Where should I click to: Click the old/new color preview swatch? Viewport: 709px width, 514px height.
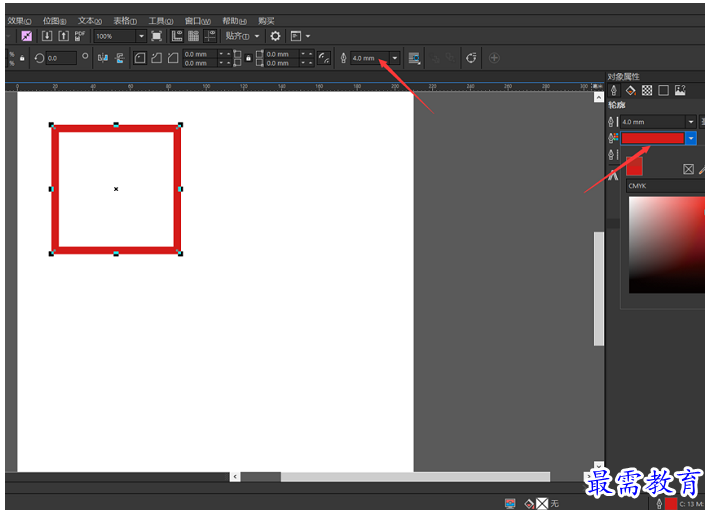634,166
